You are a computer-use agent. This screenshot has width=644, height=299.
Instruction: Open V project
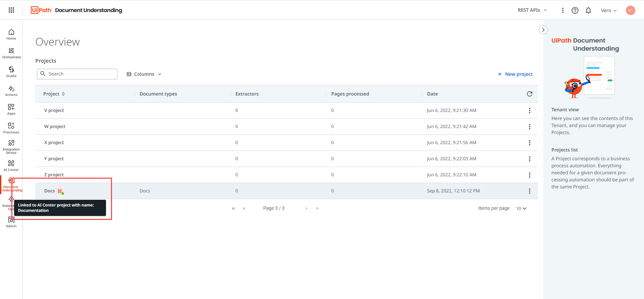54,110
